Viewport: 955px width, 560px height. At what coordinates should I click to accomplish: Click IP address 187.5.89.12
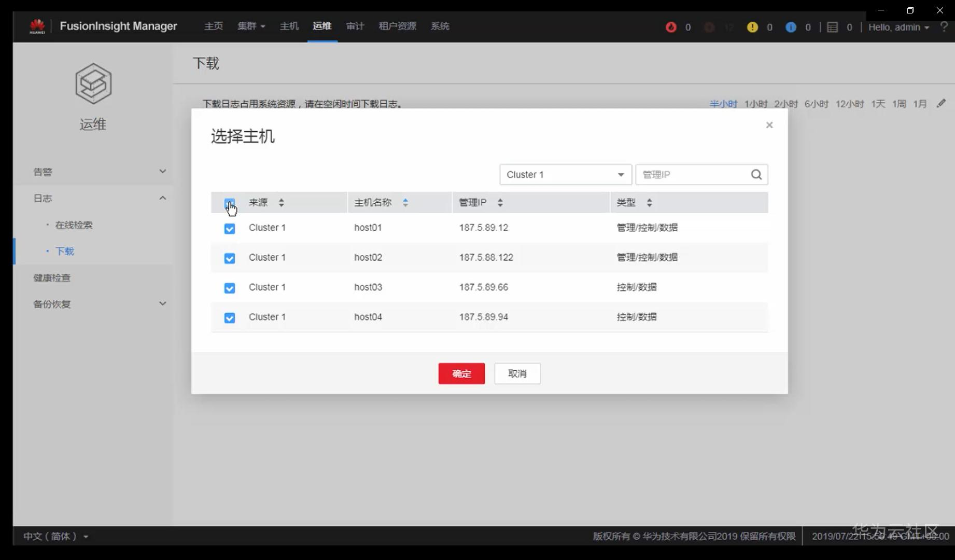tap(484, 228)
